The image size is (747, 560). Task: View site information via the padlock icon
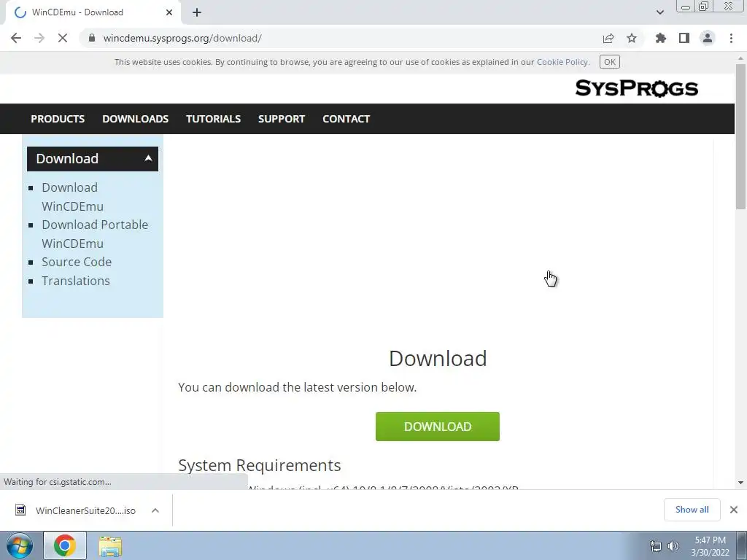click(92, 38)
